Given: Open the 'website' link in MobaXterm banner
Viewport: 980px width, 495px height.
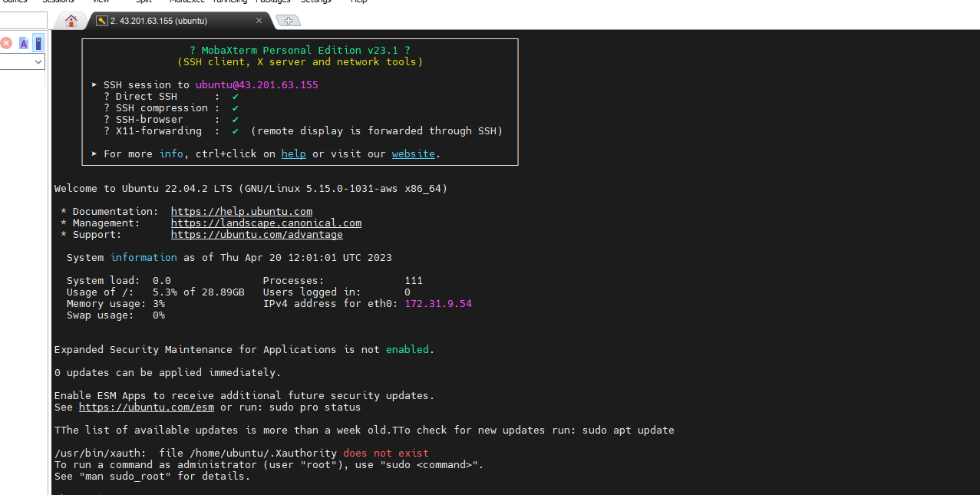Looking at the screenshot, I should tap(414, 153).
